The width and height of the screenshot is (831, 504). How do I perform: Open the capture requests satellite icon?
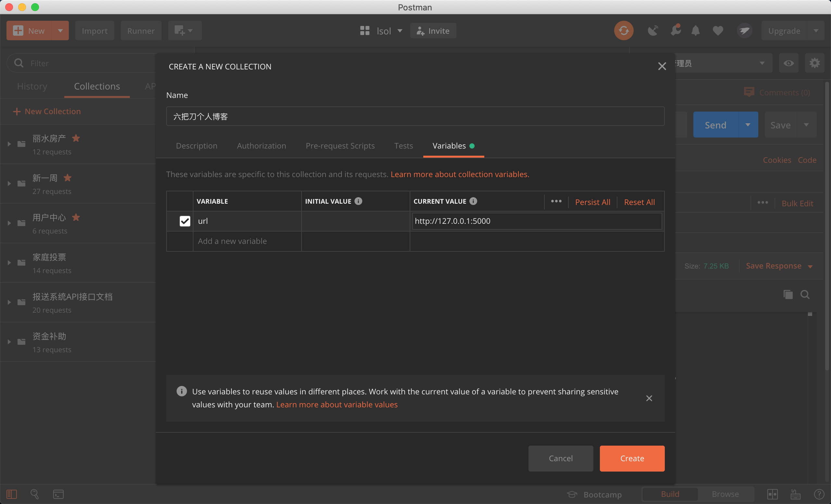pos(652,31)
